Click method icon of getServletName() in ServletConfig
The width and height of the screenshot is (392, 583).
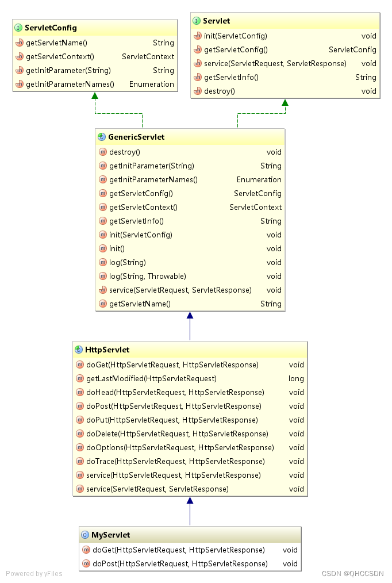(x=20, y=43)
